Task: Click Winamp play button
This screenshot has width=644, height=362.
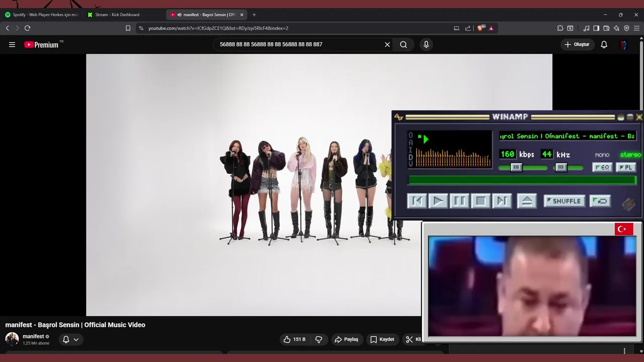Action: click(438, 201)
